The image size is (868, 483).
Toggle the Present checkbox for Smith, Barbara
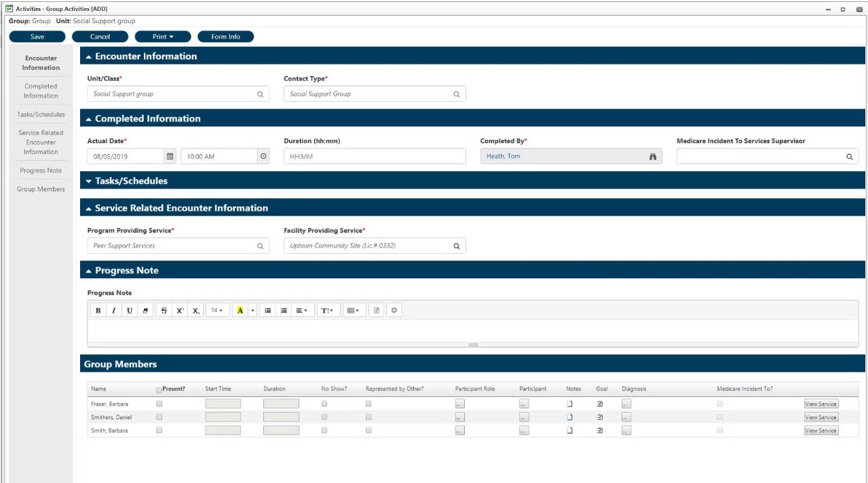tap(159, 430)
